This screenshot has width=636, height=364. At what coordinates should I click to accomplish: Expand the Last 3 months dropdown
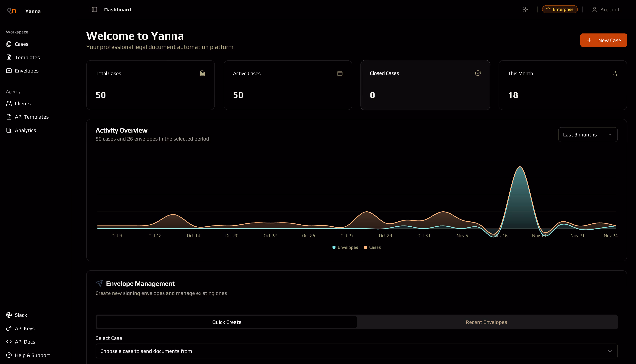[x=587, y=135]
